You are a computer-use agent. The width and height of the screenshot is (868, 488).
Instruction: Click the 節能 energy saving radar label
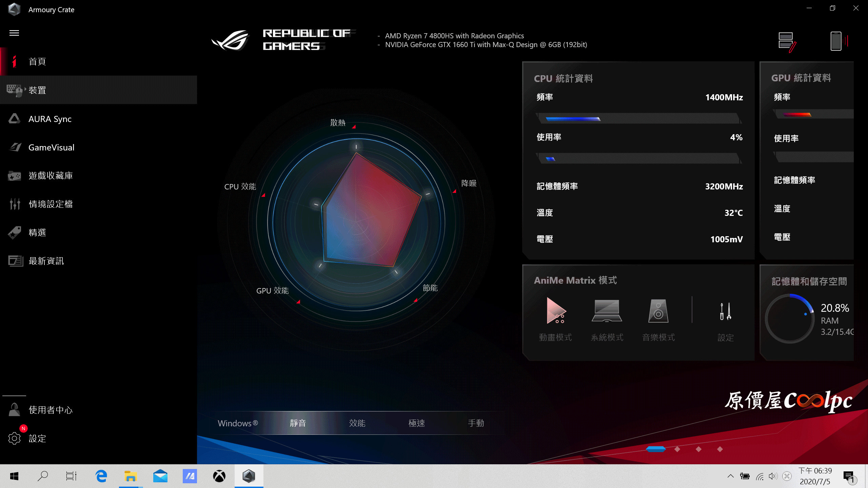[x=430, y=288]
